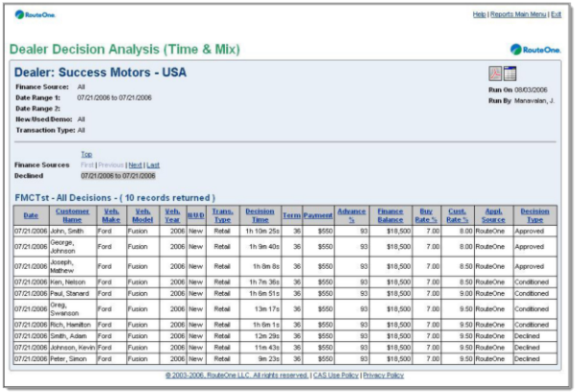Click Dealer Decision Analysis title

pos(125,49)
